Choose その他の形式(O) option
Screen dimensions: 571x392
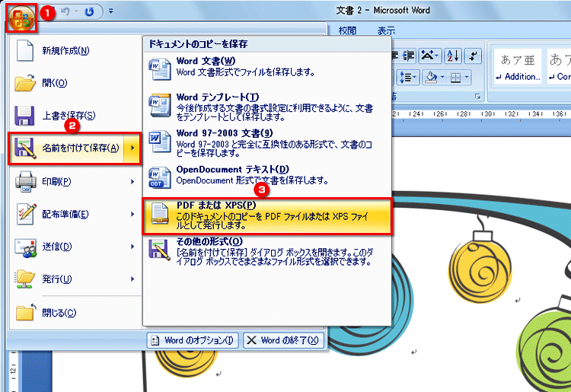click(267, 251)
